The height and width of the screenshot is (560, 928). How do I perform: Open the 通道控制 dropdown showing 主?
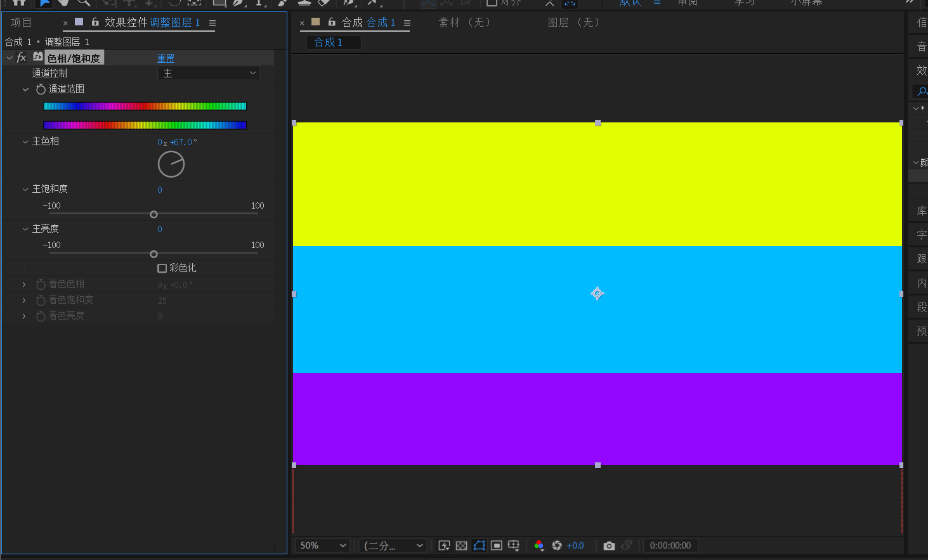pos(209,74)
